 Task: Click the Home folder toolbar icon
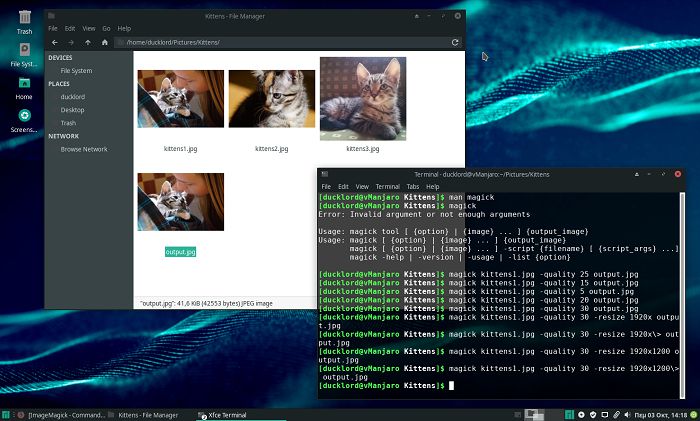pos(105,43)
